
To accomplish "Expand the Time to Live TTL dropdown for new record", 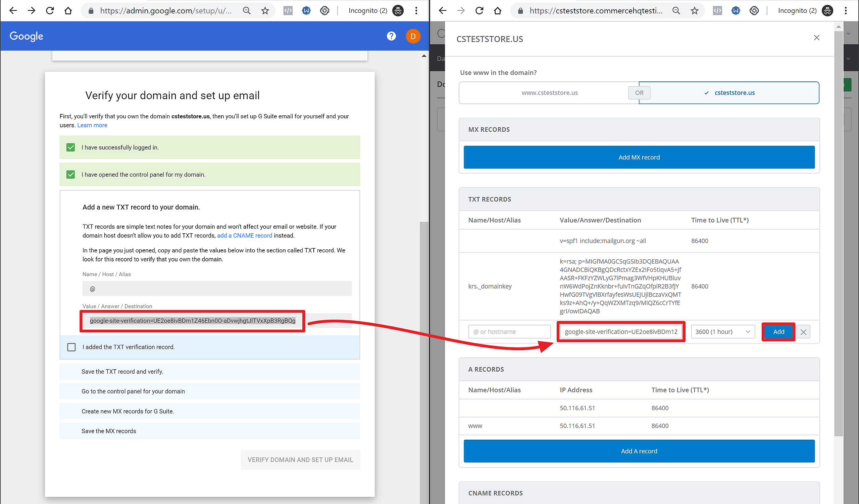I will coord(723,331).
